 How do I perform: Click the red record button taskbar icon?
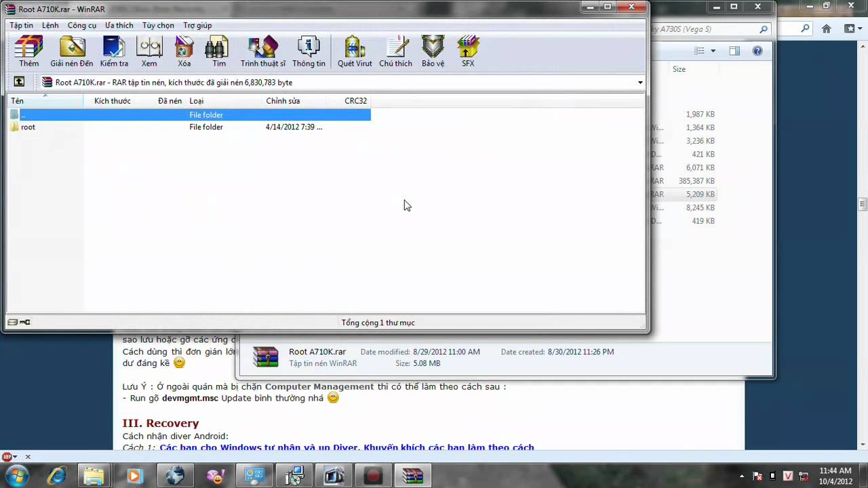[x=372, y=476]
